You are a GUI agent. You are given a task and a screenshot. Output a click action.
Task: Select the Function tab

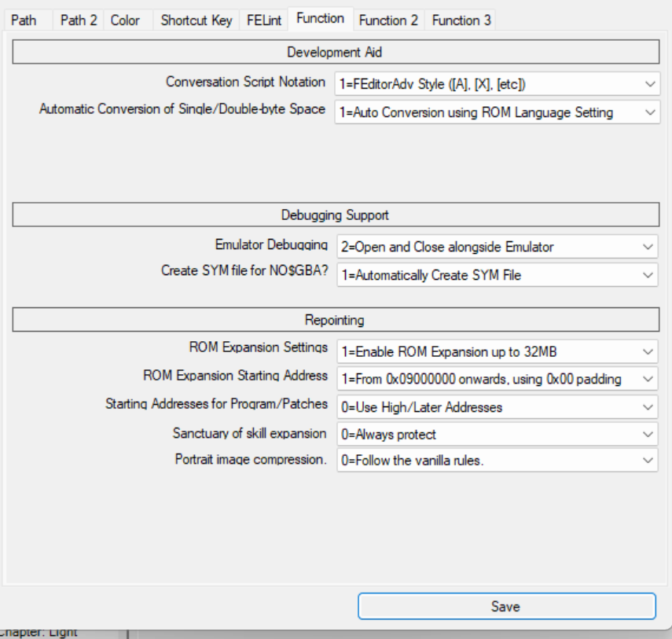319,18
